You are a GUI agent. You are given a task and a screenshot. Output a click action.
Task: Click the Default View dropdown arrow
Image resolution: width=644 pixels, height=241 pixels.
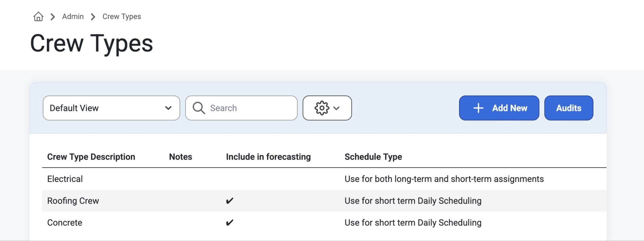[x=168, y=108]
